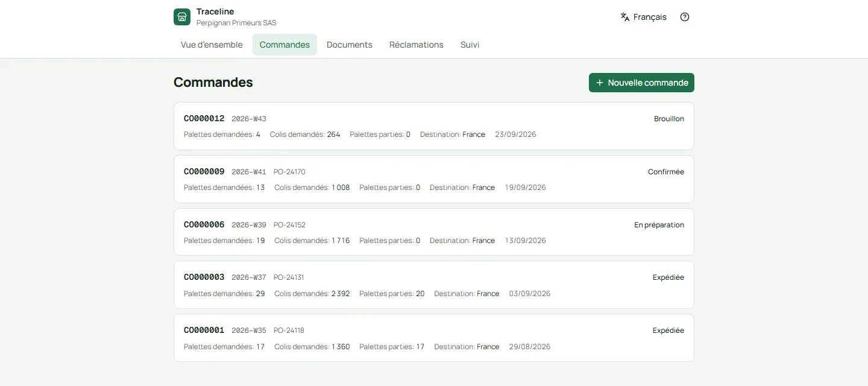The height and width of the screenshot is (386, 868).
Task: Click the Perpignan Primeurs SAS company name
Action: [236, 23]
